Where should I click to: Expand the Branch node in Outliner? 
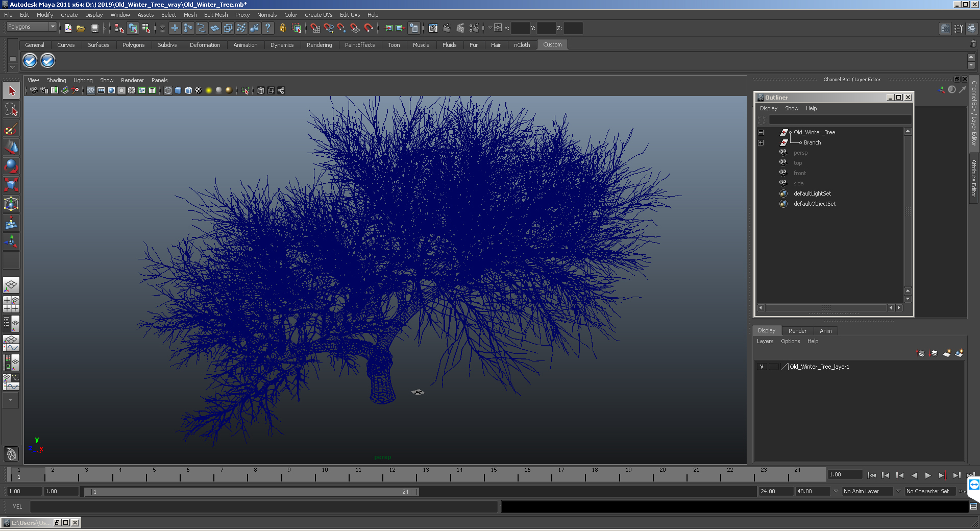[x=761, y=142]
